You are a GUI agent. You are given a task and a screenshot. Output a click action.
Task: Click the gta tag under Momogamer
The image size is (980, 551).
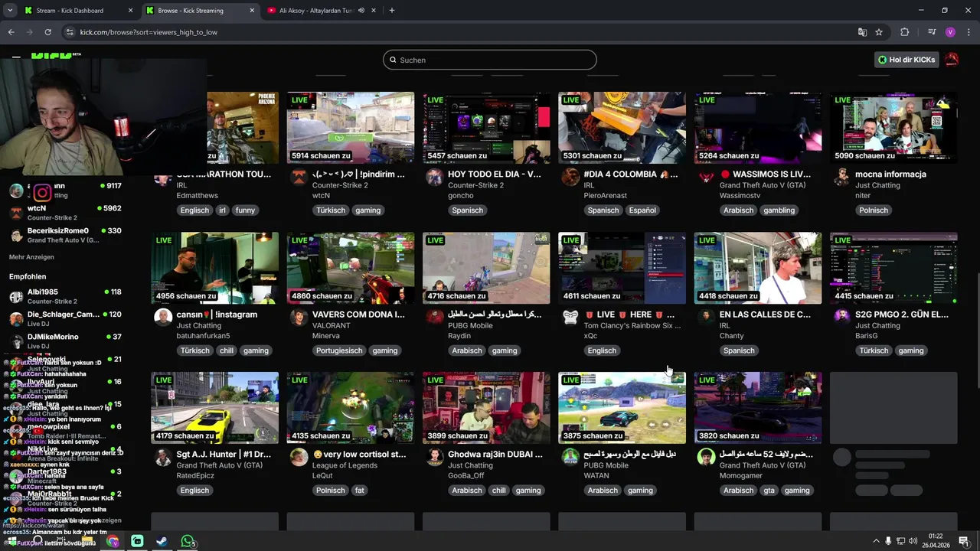[768, 491]
